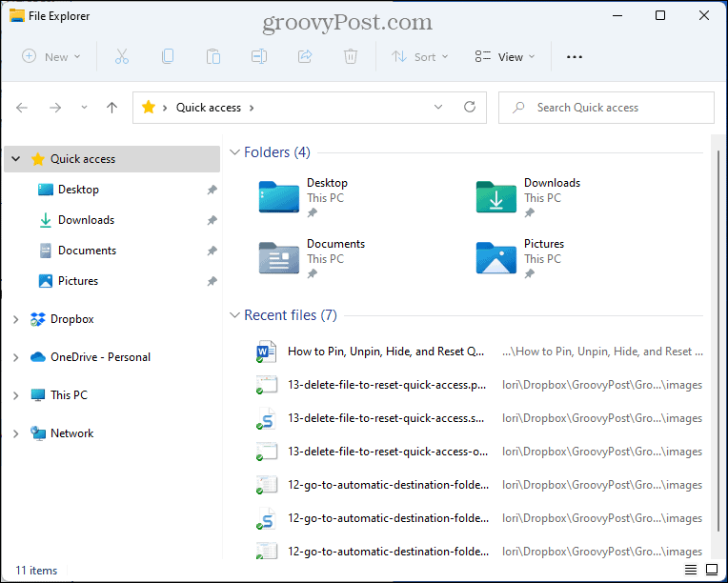Collapse the Folders (4) group
Viewport: 728px width, 583px height.
(x=235, y=152)
